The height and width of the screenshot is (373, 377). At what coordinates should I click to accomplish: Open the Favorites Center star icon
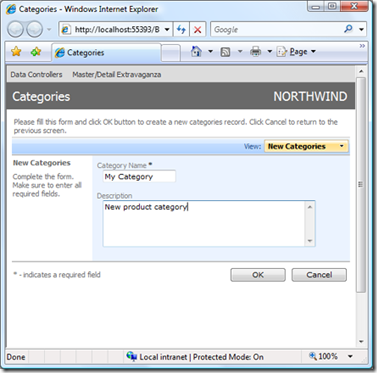(16, 52)
